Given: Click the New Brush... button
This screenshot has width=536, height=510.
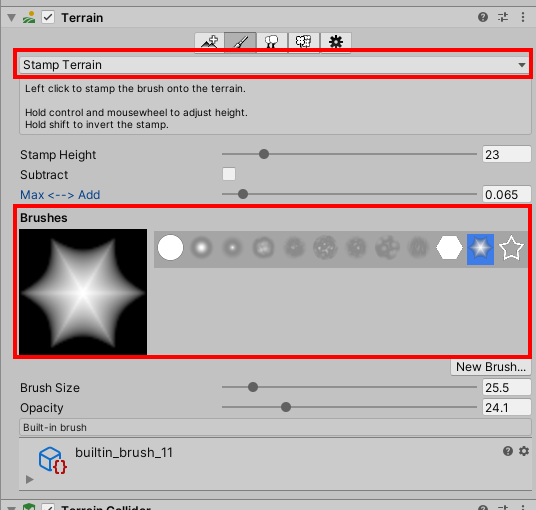Looking at the screenshot, I should (x=491, y=367).
